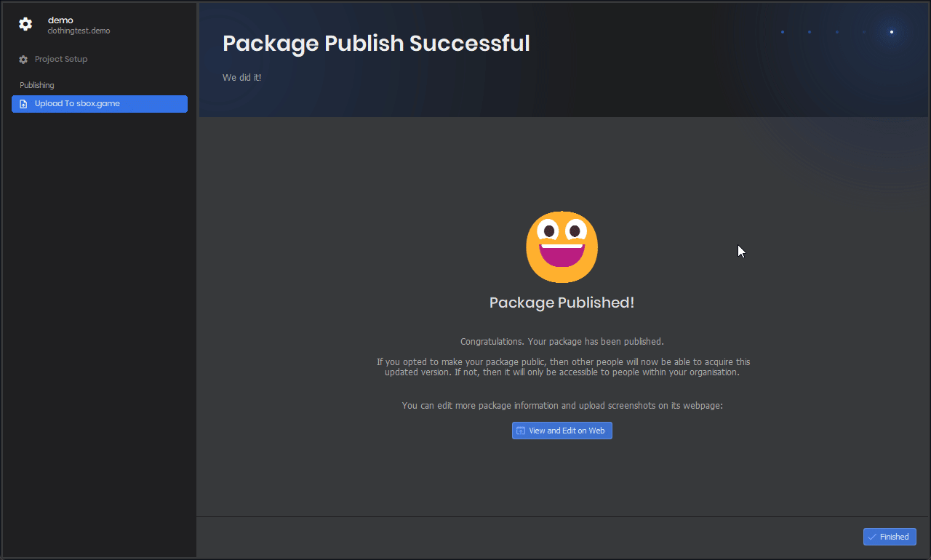Click the icon inside View and Edit on Web

tap(520, 431)
